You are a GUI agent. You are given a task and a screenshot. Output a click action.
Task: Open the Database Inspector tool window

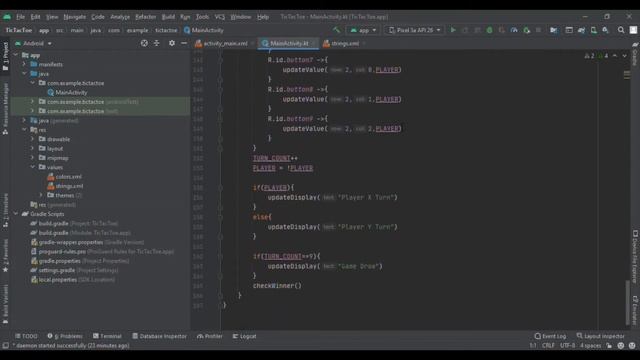tap(159, 336)
